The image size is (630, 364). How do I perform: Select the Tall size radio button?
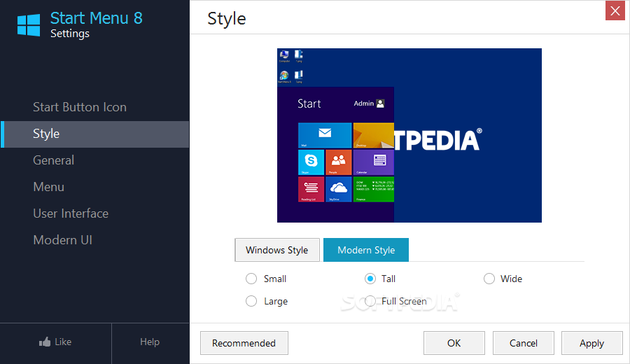click(x=370, y=279)
